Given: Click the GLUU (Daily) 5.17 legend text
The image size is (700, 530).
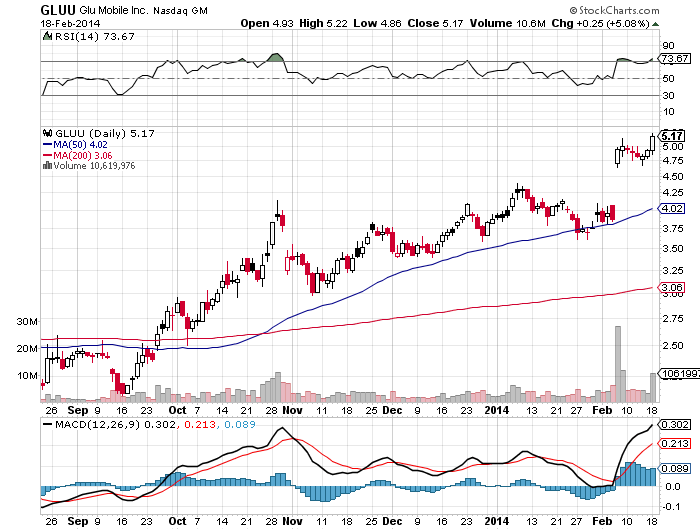Looking at the screenshot, I should tap(105, 134).
